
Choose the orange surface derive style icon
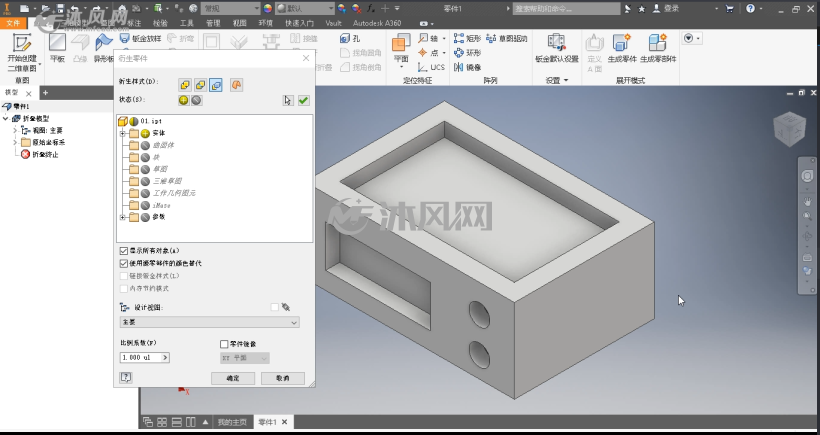[236, 85]
